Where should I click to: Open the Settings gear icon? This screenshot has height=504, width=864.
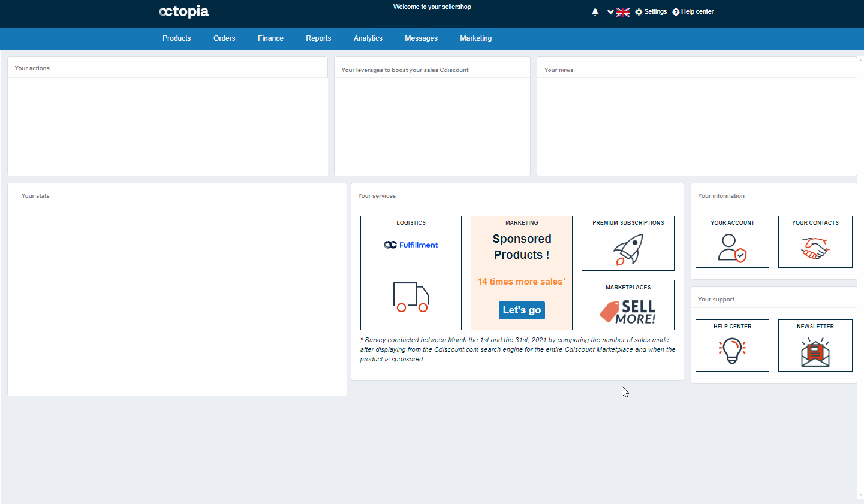click(639, 12)
